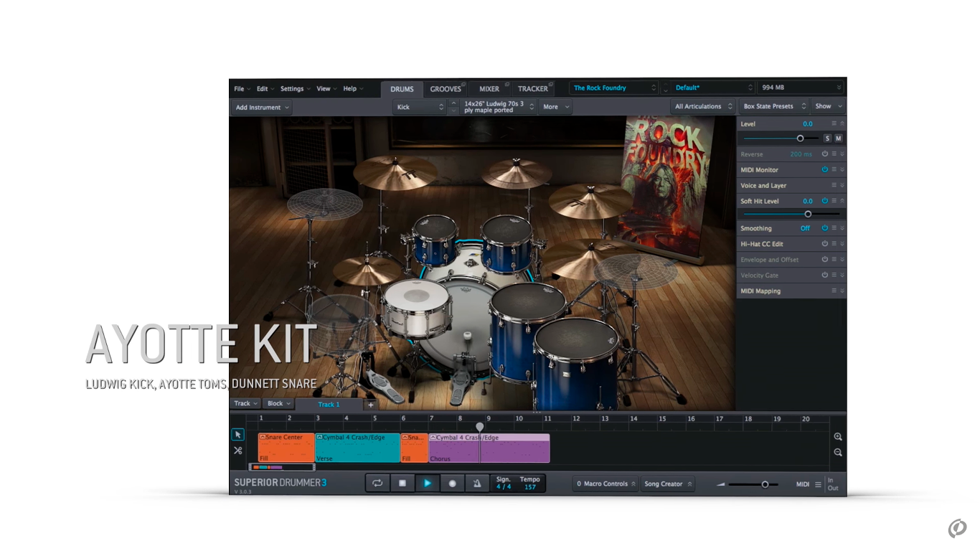Expand the Velocity Gate section chevron
This screenshot has height=551, width=980.
[842, 275]
